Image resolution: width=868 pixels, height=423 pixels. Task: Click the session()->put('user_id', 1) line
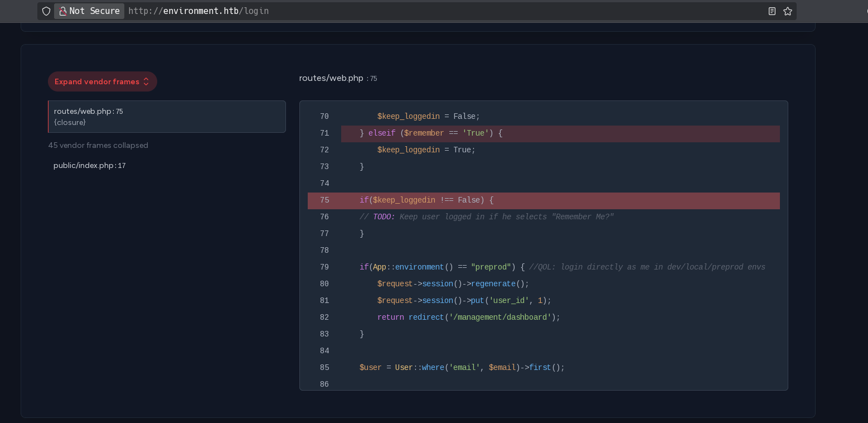point(464,301)
